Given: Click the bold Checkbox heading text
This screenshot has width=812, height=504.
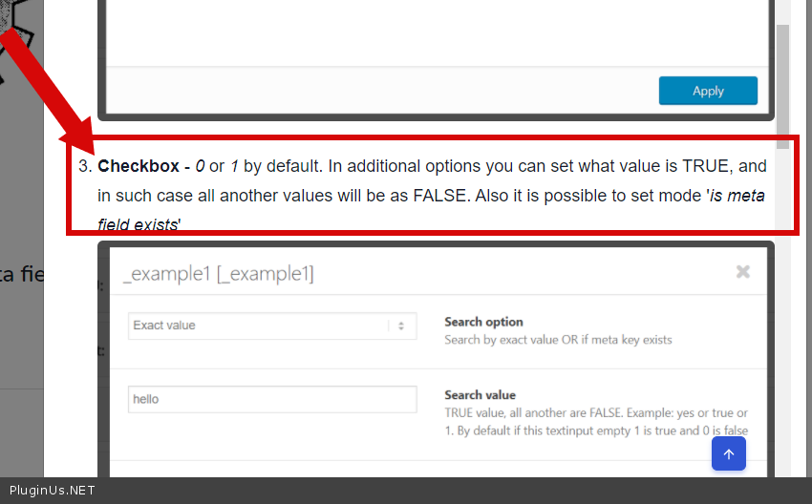Looking at the screenshot, I should (139, 166).
